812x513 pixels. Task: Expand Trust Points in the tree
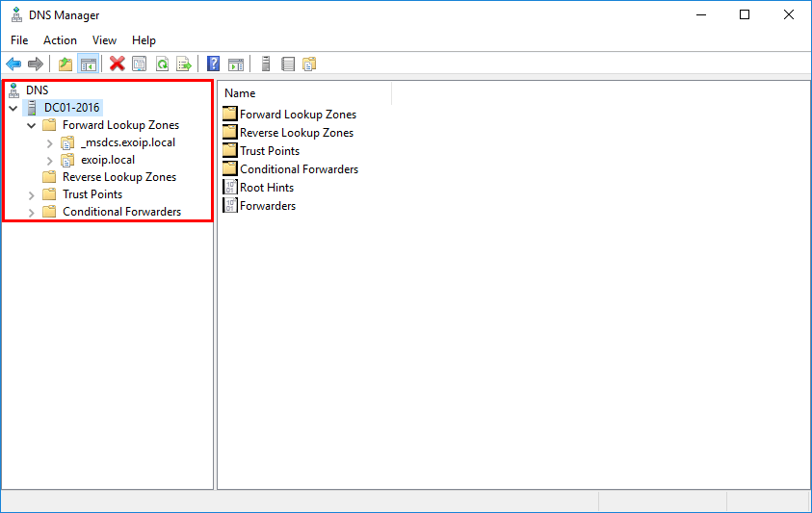coord(32,195)
